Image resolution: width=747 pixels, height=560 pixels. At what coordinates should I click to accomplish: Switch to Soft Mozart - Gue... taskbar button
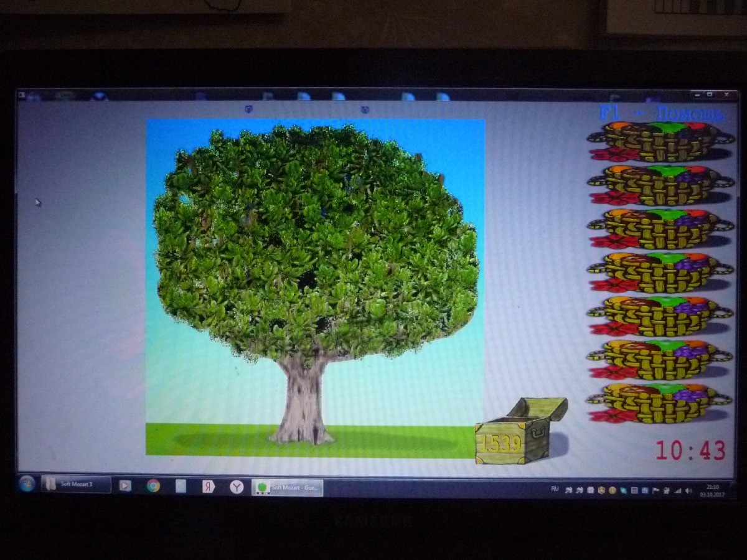(288, 487)
